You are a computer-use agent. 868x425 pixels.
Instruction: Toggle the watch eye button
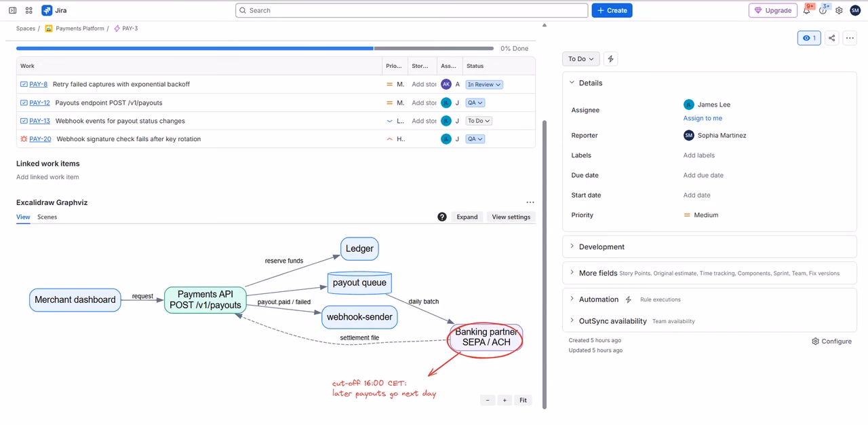click(x=809, y=38)
